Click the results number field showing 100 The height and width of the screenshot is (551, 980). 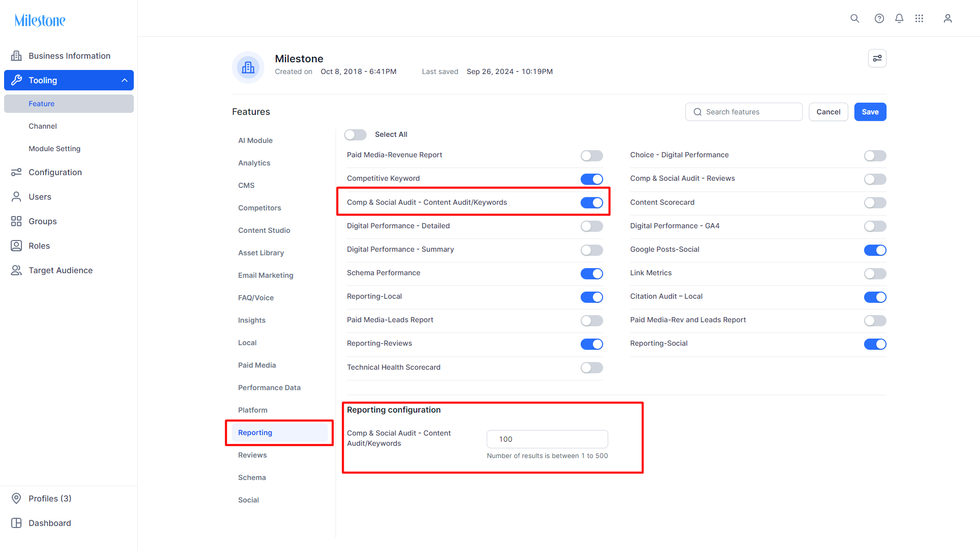pos(547,439)
